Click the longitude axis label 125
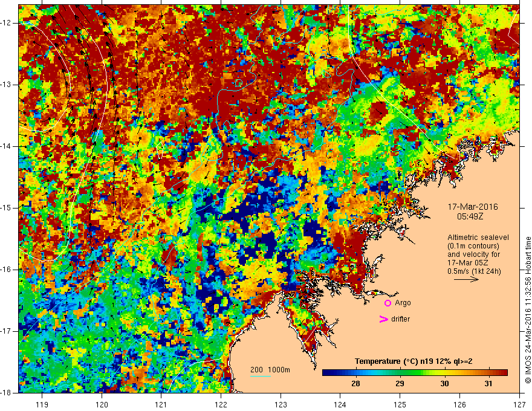532x411 pixels. [400, 404]
